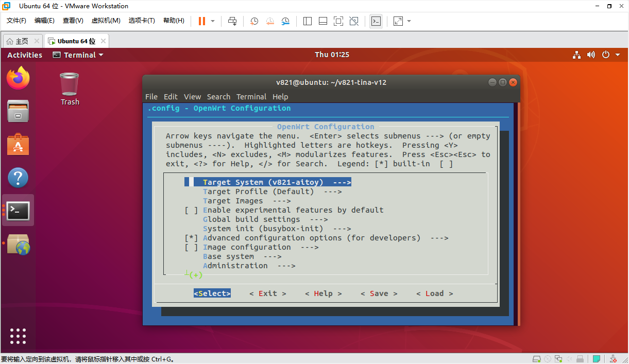Open the pause button dropdown arrow

click(x=213, y=21)
